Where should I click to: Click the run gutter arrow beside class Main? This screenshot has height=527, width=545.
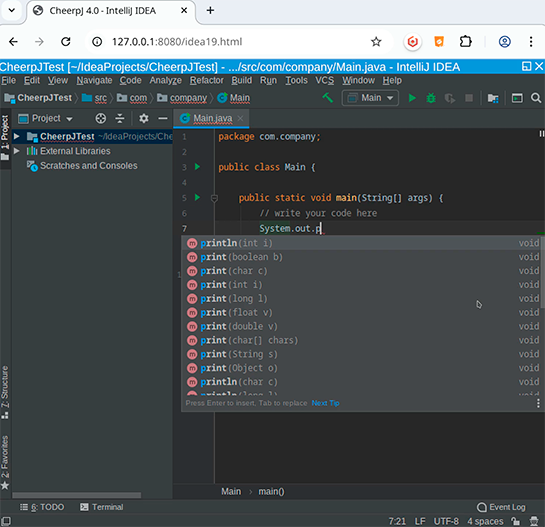(x=197, y=167)
